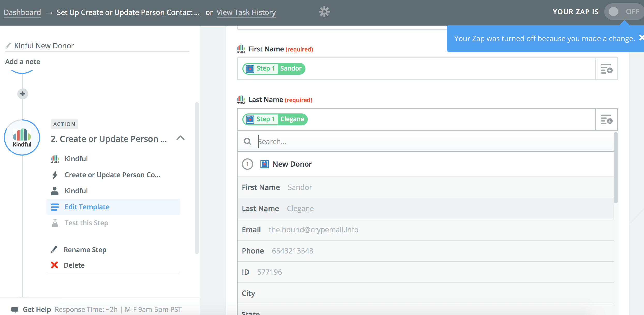This screenshot has width=644, height=315.
Task: Select Email the.hound@crypemail.info option
Action: 300,230
